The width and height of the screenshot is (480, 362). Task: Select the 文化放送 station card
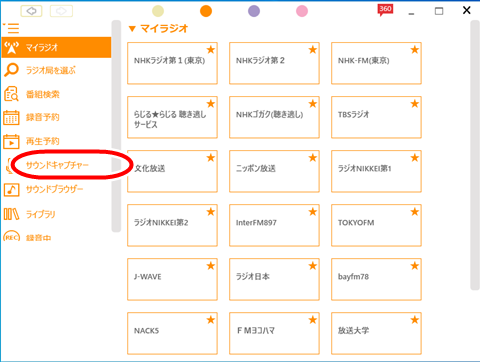pyautogui.click(x=172, y=171)
